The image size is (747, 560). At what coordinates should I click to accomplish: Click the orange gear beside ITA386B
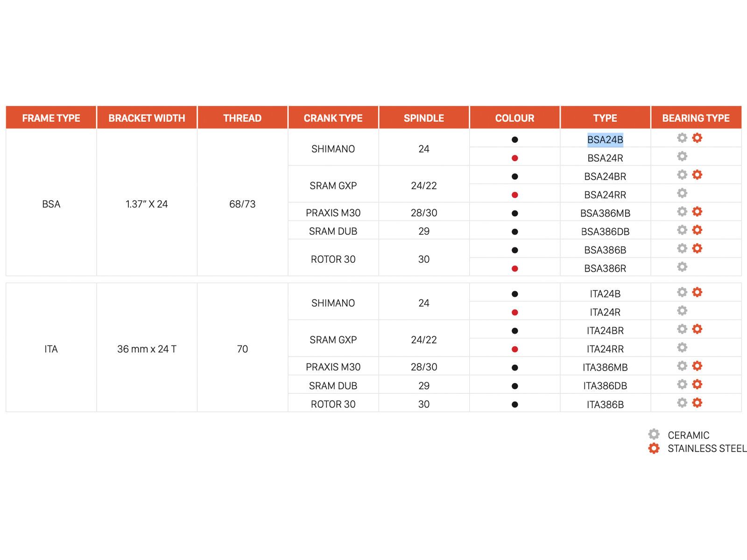[x=697, y=403]
